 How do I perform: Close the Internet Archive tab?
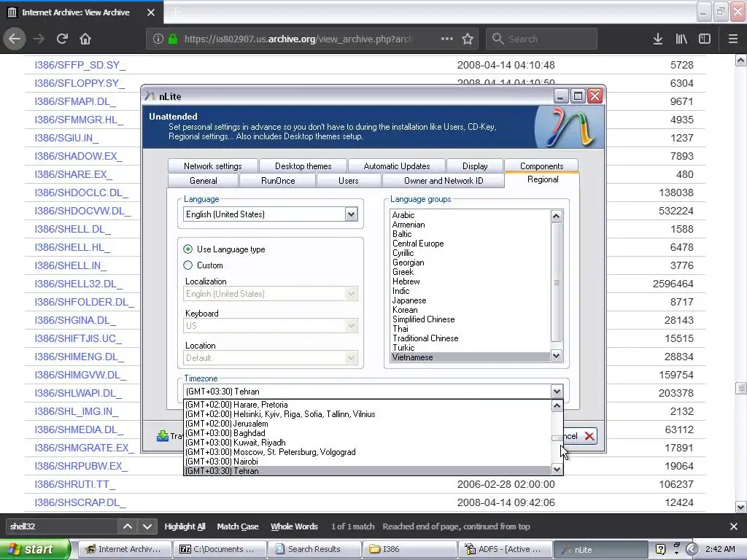[151, 12]
